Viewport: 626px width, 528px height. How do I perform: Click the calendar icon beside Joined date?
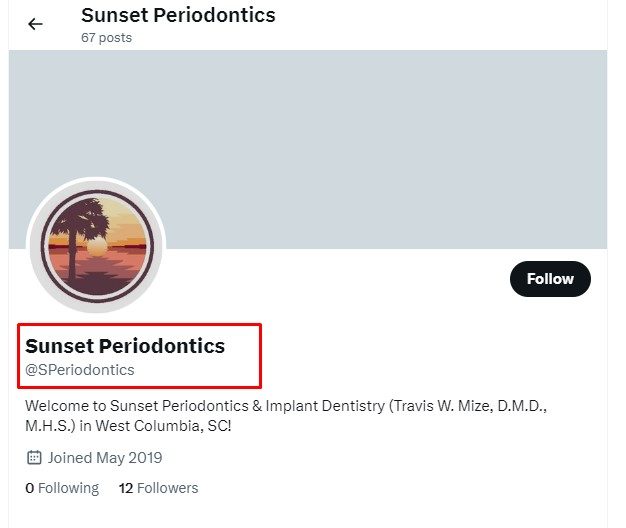click(34, 458)
